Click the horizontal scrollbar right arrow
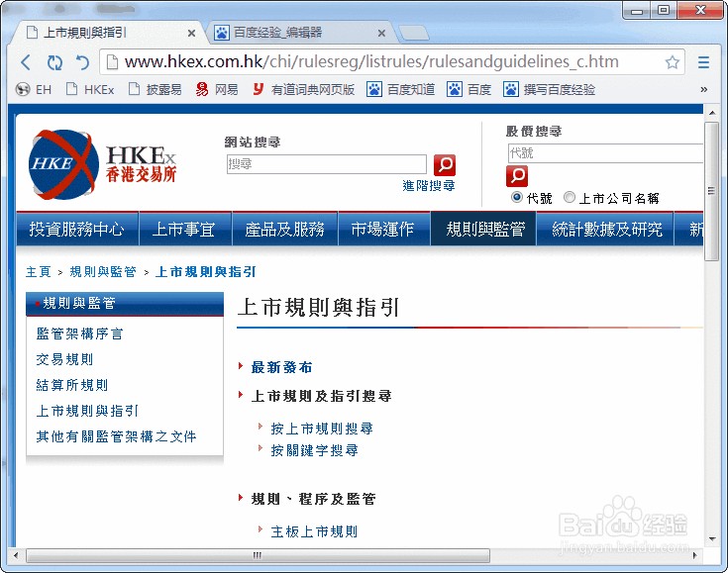 click(x=695, y=555)
